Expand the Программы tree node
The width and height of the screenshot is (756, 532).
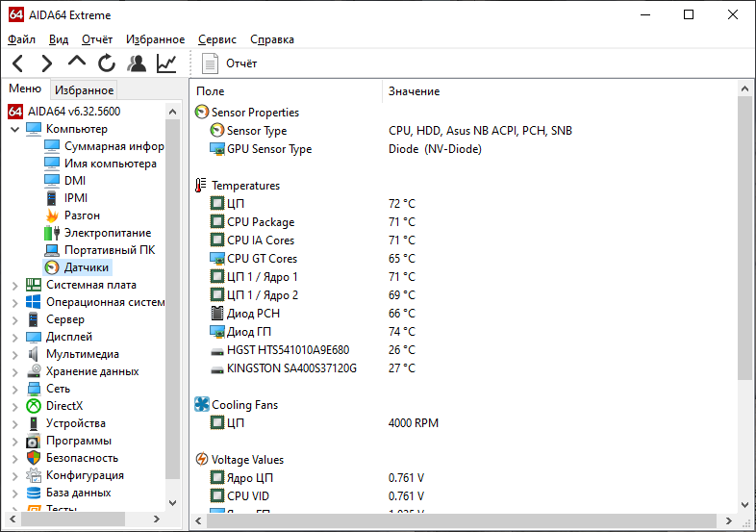(x=15, y=442)
